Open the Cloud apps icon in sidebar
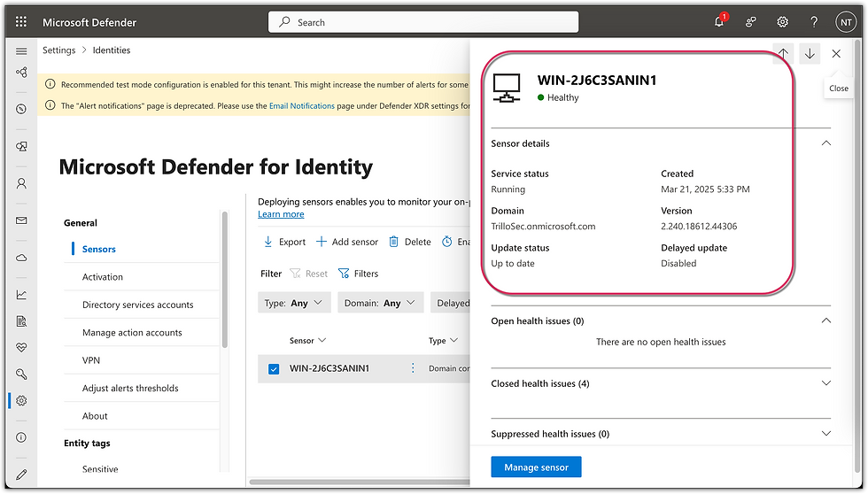 21,258
